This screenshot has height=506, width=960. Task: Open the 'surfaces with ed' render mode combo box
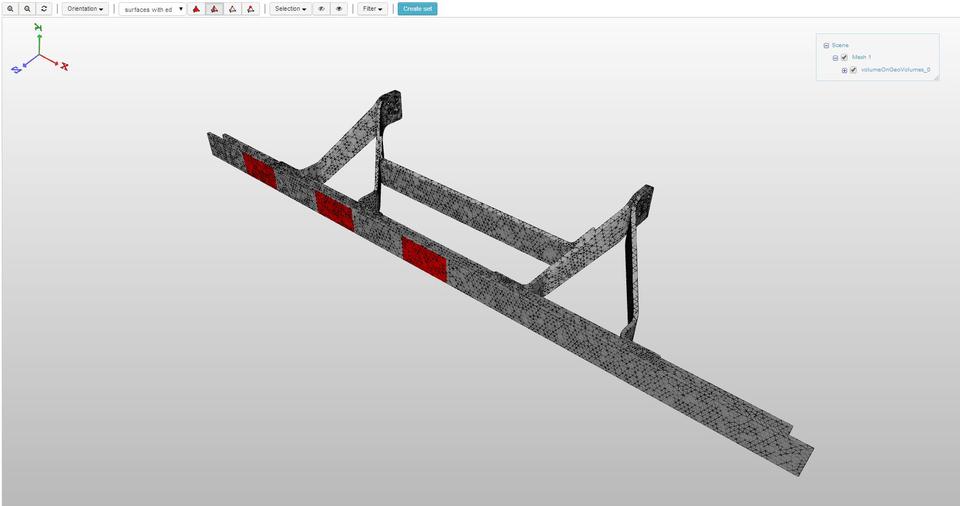(x=152, y=9)
